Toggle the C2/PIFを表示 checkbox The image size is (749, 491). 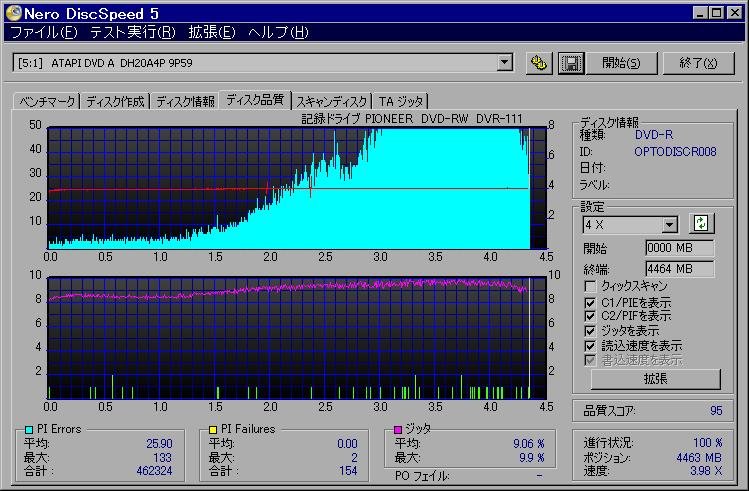pos(590,316)
